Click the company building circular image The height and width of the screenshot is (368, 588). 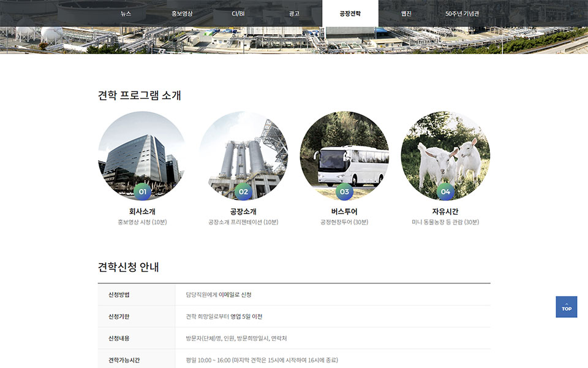pos(142,150)
